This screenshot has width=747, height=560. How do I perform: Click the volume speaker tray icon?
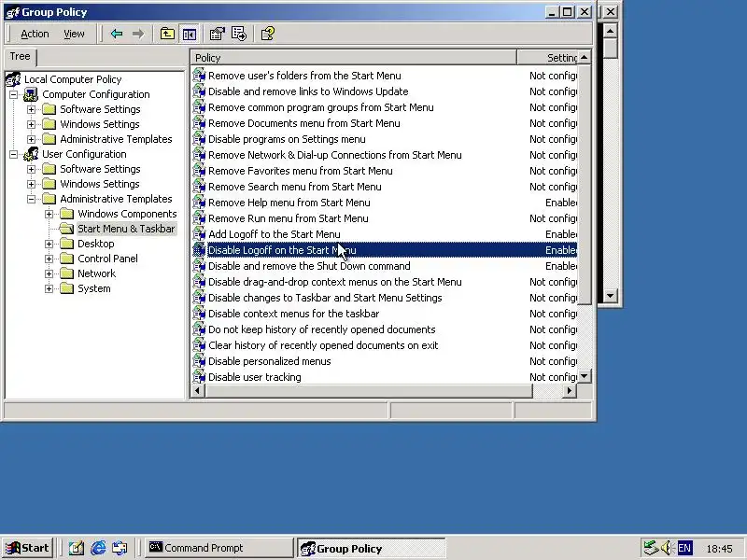(667, 548)
